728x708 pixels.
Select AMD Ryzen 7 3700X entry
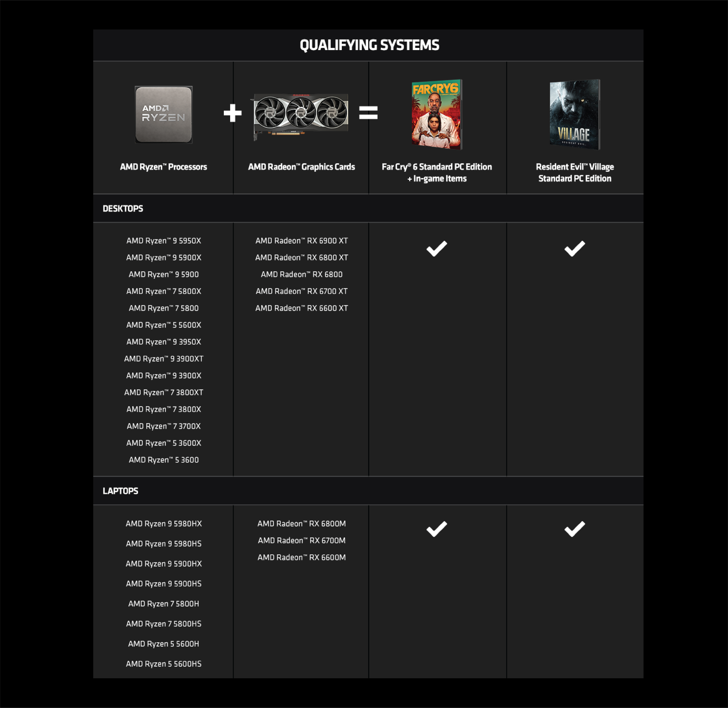pyautogui.click(x=164, y=426)
